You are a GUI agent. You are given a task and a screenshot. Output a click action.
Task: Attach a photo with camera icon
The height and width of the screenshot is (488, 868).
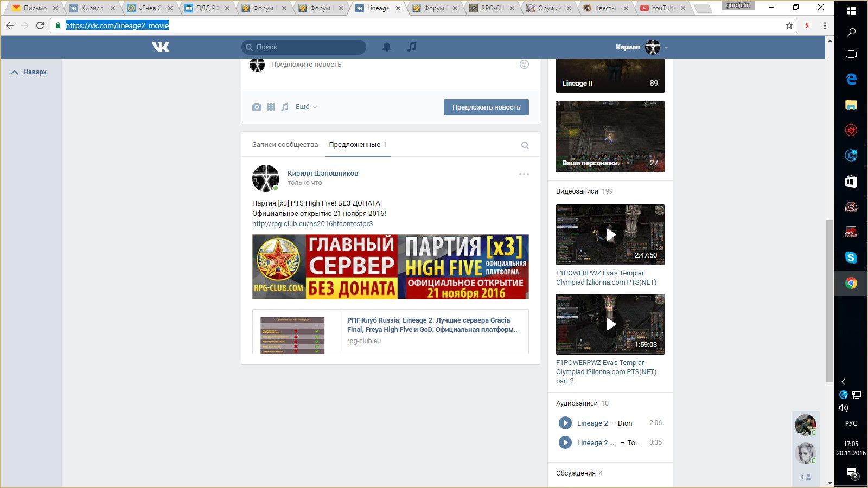[257, 107]
